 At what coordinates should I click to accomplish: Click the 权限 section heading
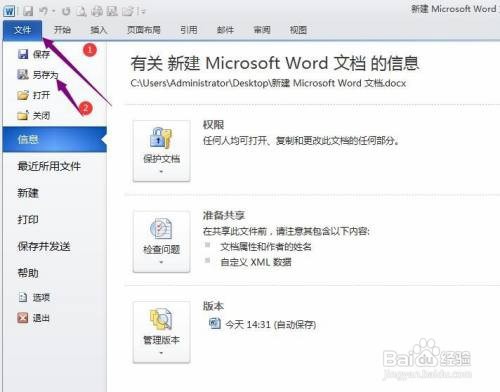213,125
